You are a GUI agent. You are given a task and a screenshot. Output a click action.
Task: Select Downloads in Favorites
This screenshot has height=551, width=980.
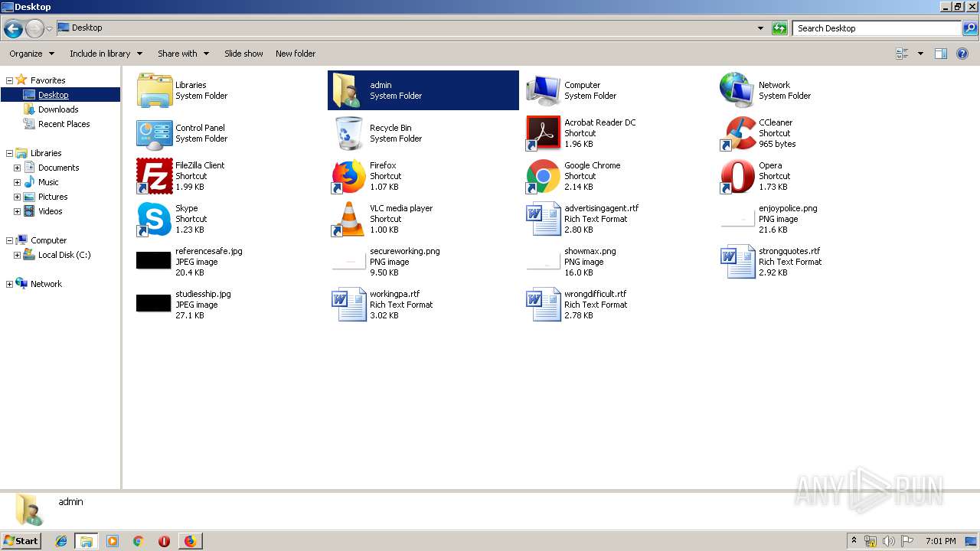click(x=57, y=109)
